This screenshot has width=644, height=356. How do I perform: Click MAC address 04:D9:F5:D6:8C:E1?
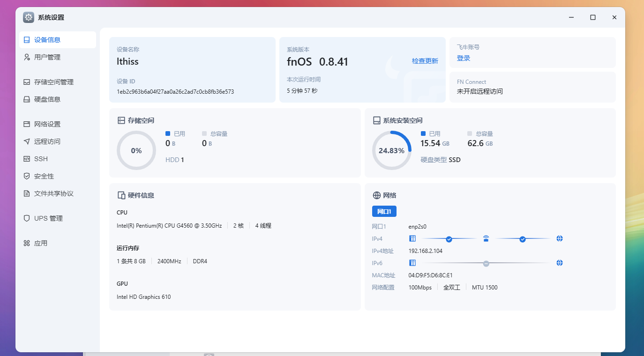431,275
